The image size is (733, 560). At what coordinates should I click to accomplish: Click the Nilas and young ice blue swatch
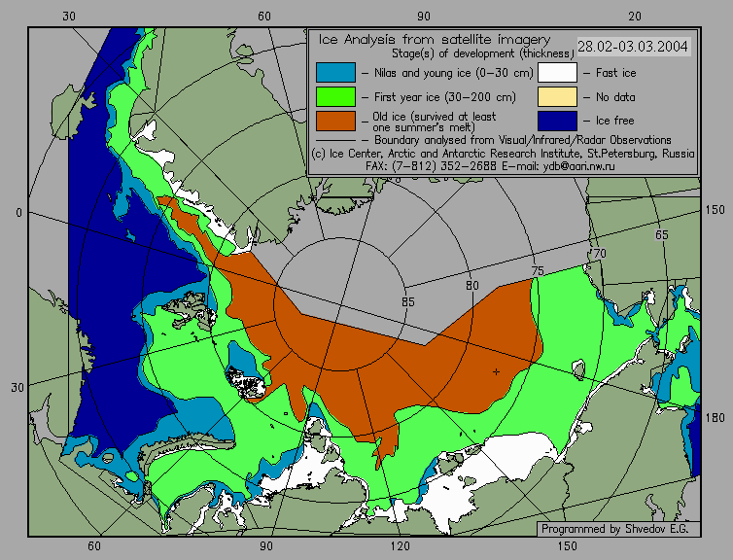(335, 73)
